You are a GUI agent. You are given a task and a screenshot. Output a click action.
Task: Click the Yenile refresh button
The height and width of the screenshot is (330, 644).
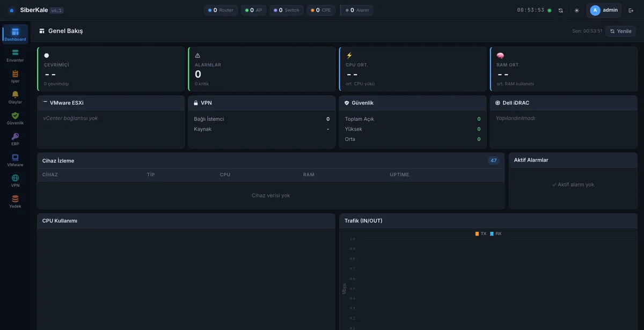click(621, 31)
